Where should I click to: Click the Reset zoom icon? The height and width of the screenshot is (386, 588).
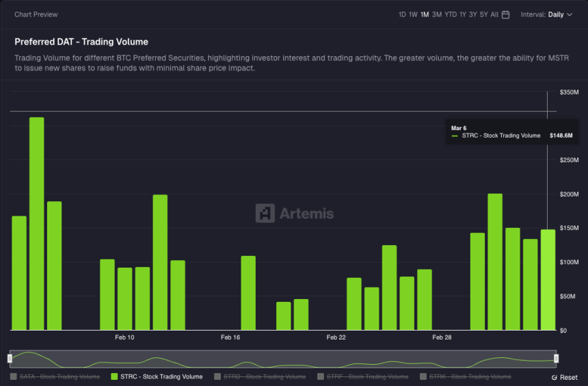(554, 377)
